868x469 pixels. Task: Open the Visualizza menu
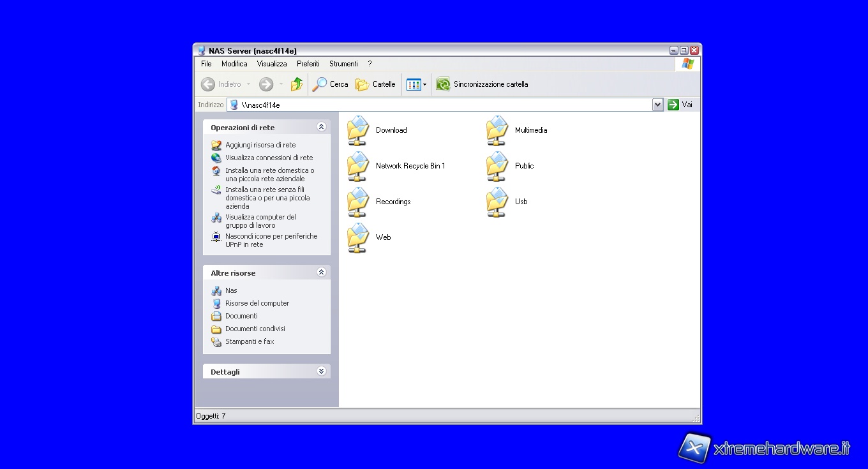coord(272,64)
